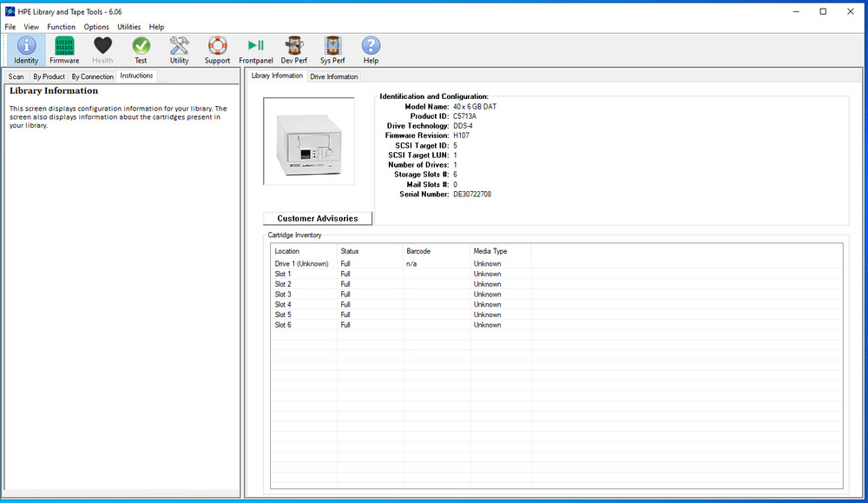Image resolution: width=868 pixels, height=503 pixels.
Task: Click the Location column header
Action: [x=304, y=251]
